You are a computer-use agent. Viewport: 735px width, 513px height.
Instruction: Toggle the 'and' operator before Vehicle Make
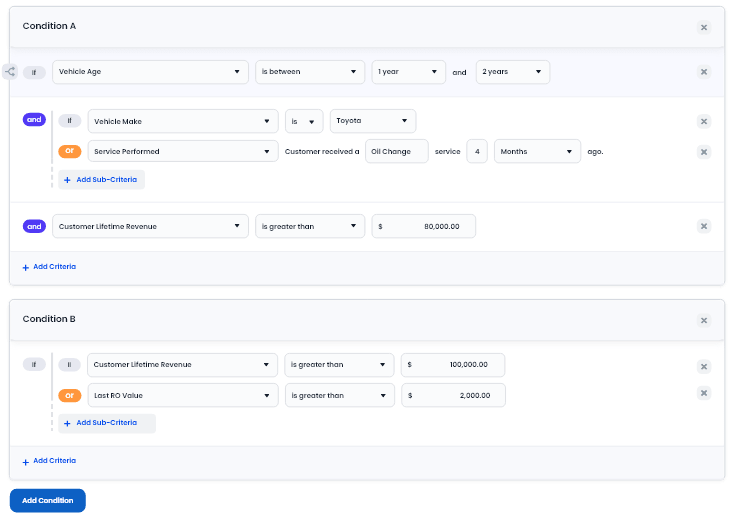click(34, 120)
